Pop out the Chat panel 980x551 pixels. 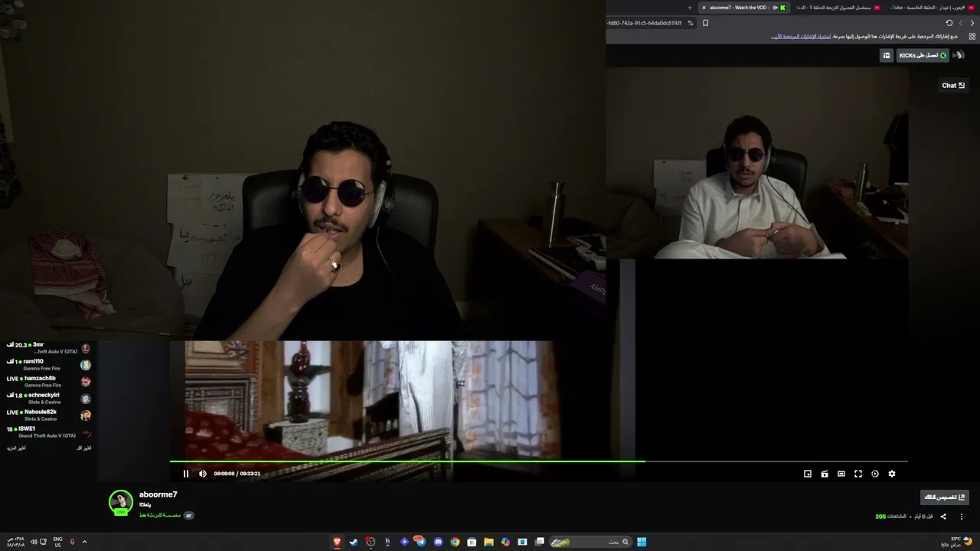point(953,86)
